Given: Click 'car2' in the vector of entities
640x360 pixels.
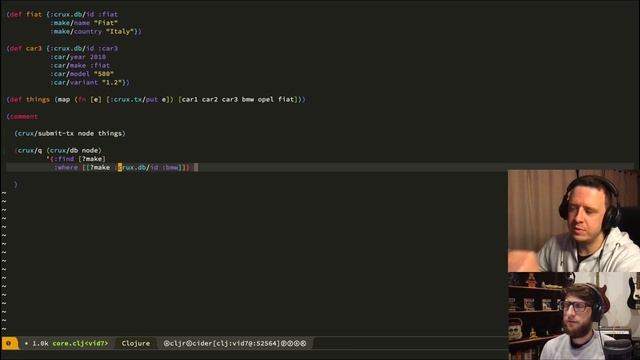Looking at the screenshot, I should point(210,100).
